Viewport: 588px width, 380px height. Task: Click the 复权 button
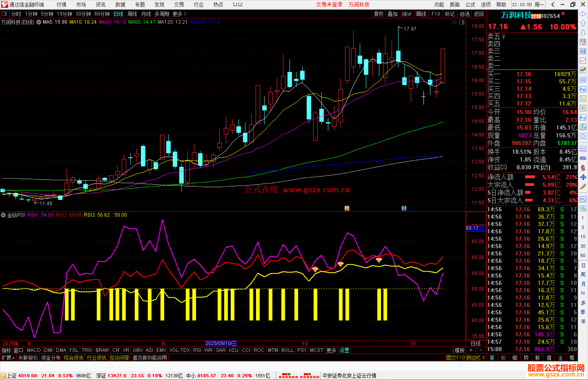click(379, 14)
